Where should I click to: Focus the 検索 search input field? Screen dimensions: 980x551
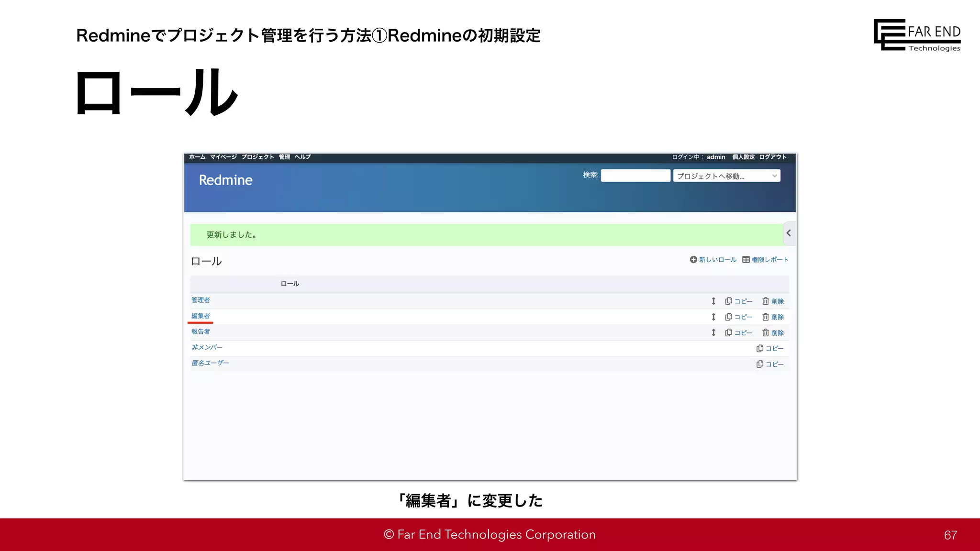coord(635,176)
